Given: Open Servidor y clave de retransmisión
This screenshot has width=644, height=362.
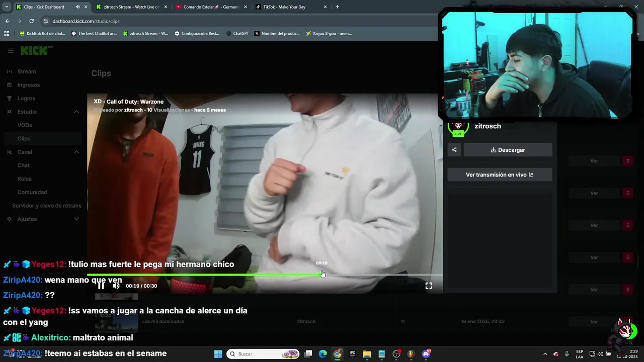Looking at the screenshot, I should pyautogui.click(x=46, y=206).
